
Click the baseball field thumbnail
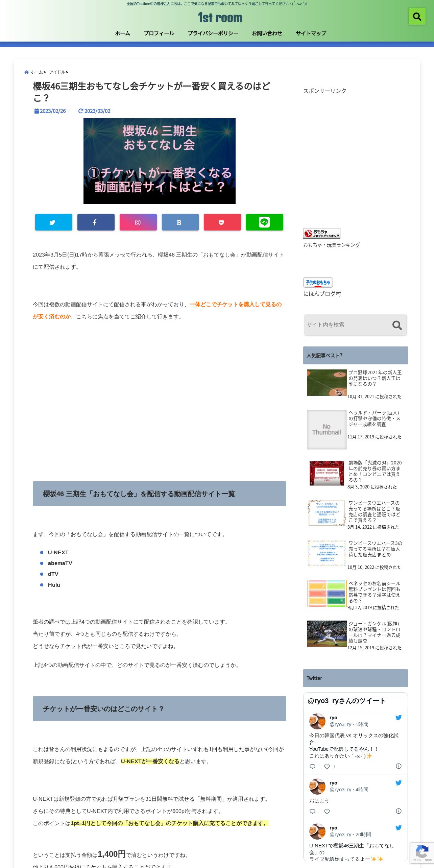click(327, 383)
